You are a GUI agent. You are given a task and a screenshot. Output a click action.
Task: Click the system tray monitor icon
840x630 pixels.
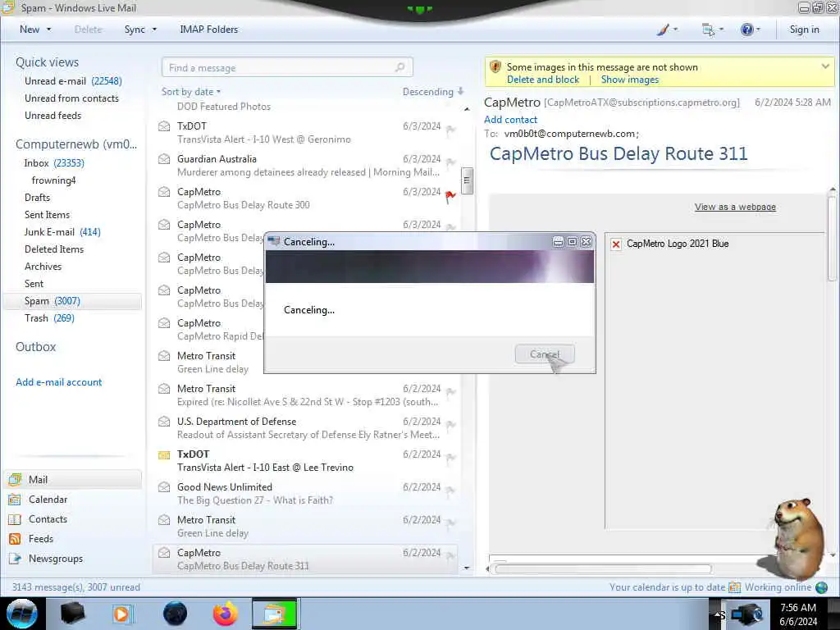point(746,614)
